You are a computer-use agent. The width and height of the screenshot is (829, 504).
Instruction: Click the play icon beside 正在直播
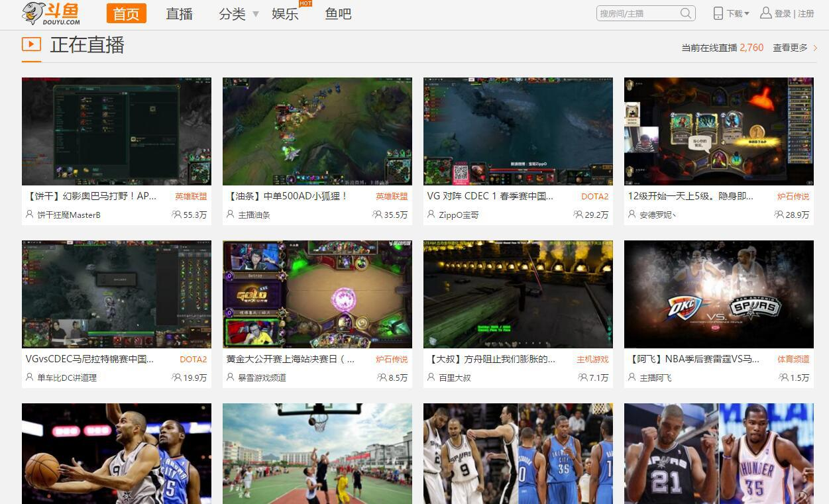coord(31,44)
